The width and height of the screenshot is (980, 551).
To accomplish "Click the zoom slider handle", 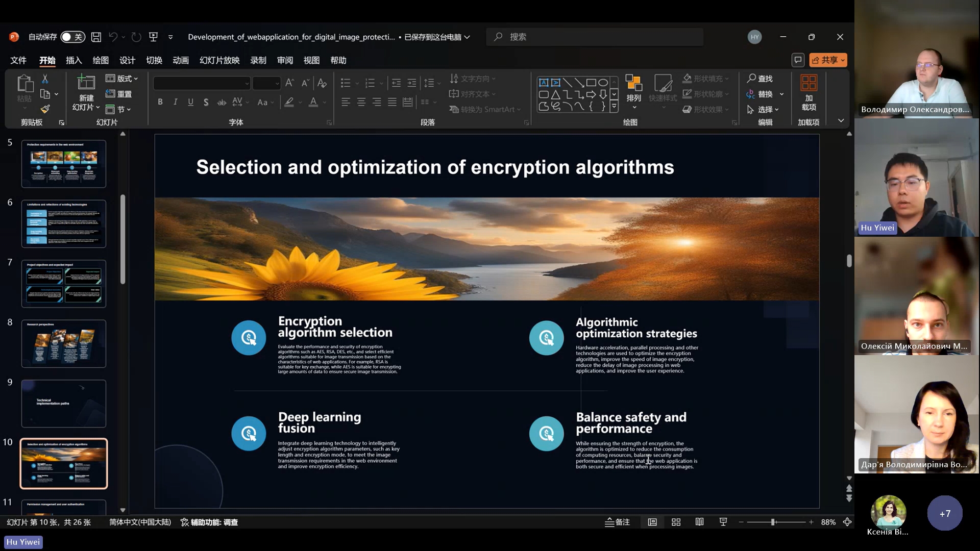I will coord(773,522).
